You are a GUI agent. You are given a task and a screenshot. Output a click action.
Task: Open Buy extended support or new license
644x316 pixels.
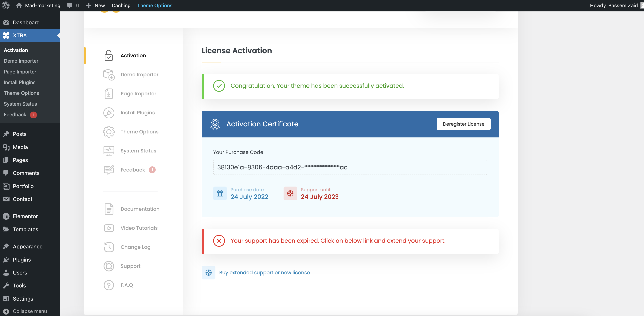coord(264,273)
